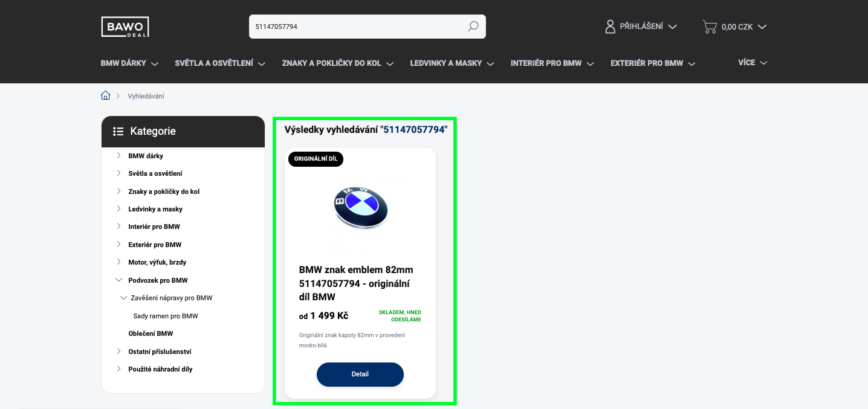This screenshot has width=868, height=409.
Task: Open Exteriér pro BMW sidebar category link
Action: (x=155, y=245)
